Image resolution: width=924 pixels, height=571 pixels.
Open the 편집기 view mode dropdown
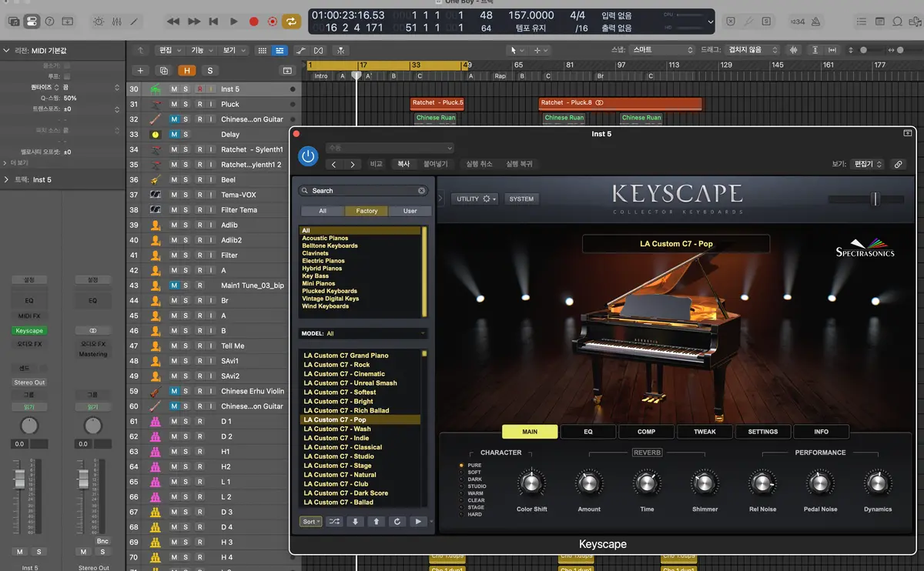point(868,164)
